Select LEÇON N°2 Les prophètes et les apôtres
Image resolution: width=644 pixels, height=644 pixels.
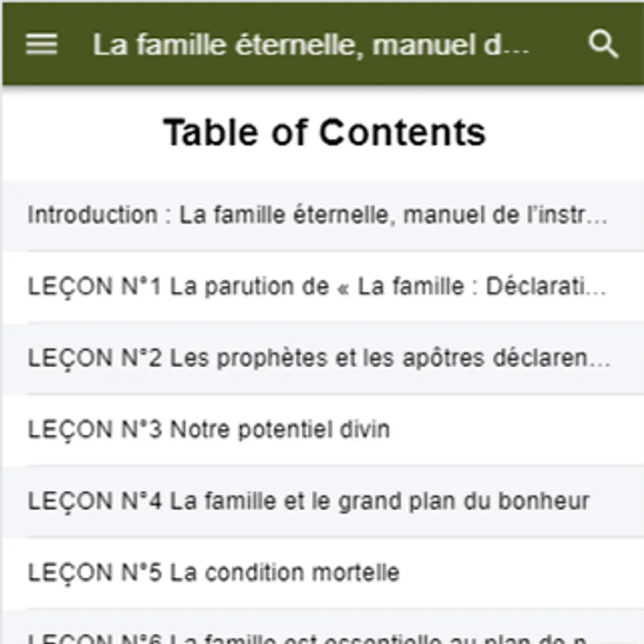coord(318,358)
